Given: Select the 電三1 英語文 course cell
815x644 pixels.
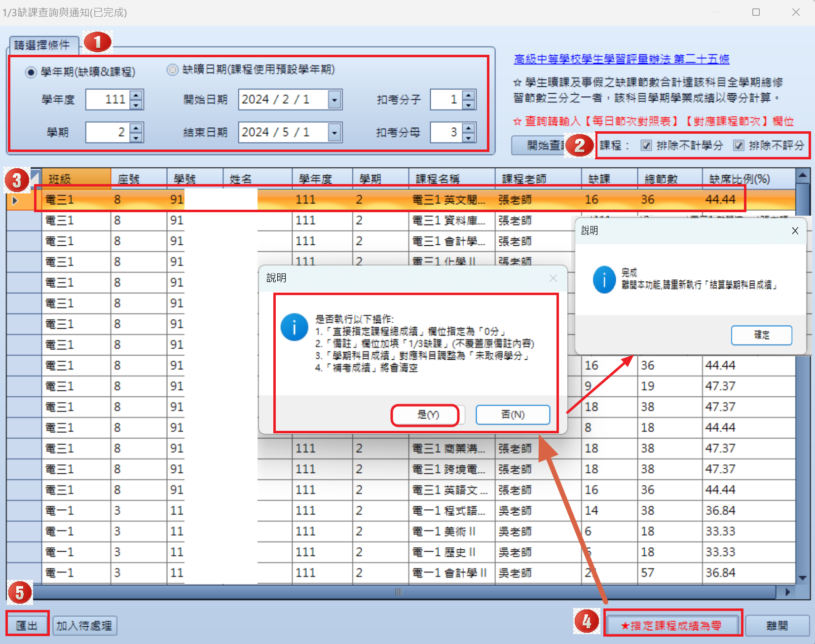Looking at the screenshot, I should pos(452,490).
